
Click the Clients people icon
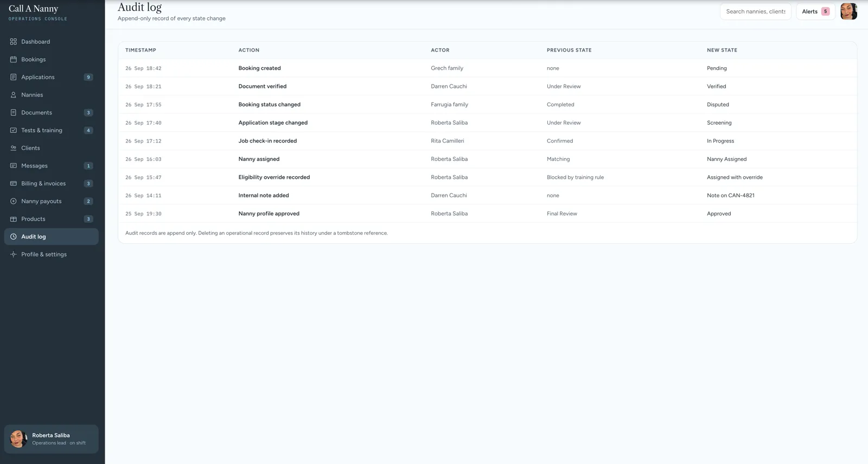(x=14, y=148)
